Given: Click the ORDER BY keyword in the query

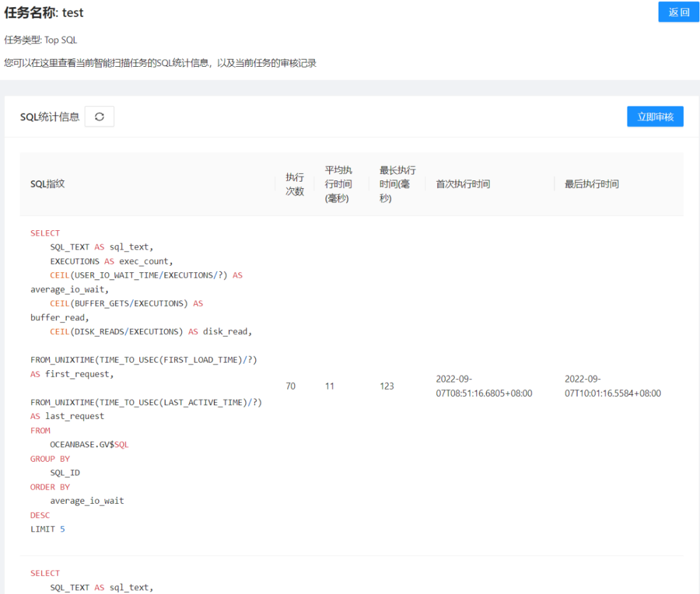Looking at the screenshot, I should [x=50, y=487].
